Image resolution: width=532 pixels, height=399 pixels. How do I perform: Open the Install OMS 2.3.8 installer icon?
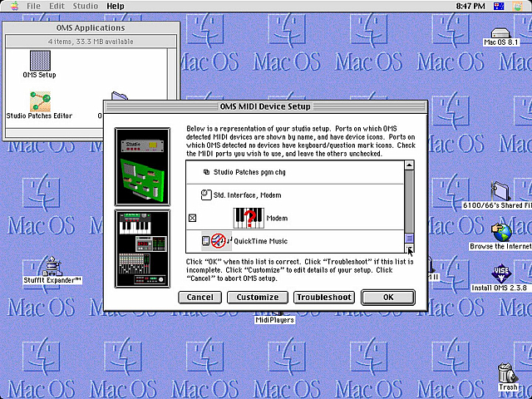tap(501, 273)
